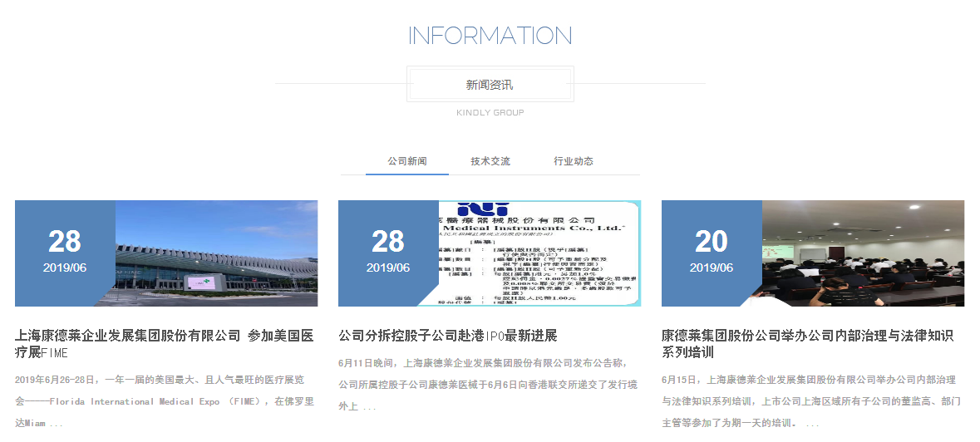
Task: Switch to the 技术交流 tab
Action: tap(490, 161)
